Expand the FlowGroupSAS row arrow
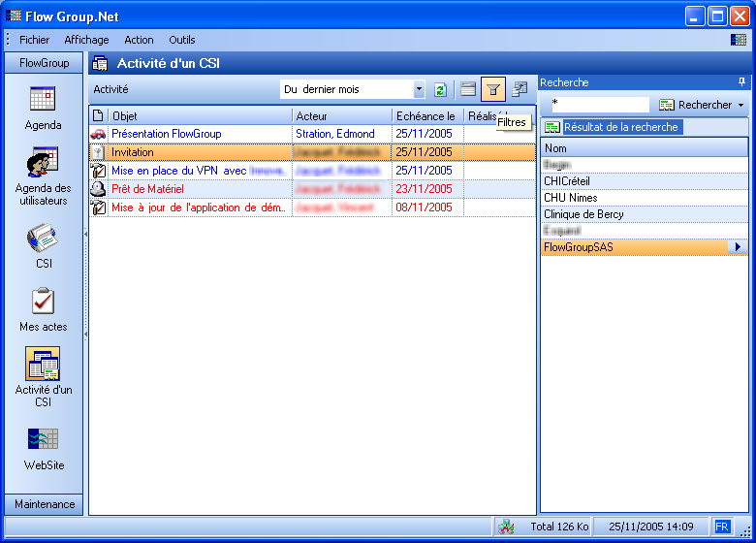The width and height of the screenshot is (756, 543). [x=740, y=248]
